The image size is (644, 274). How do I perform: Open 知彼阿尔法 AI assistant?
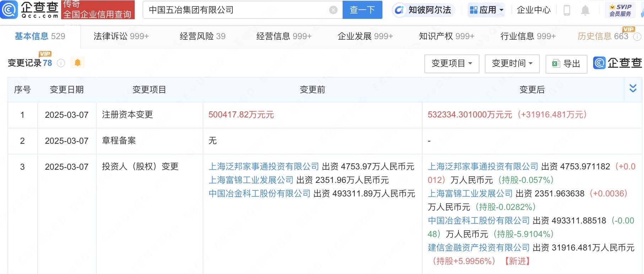(x=423, y=10)
